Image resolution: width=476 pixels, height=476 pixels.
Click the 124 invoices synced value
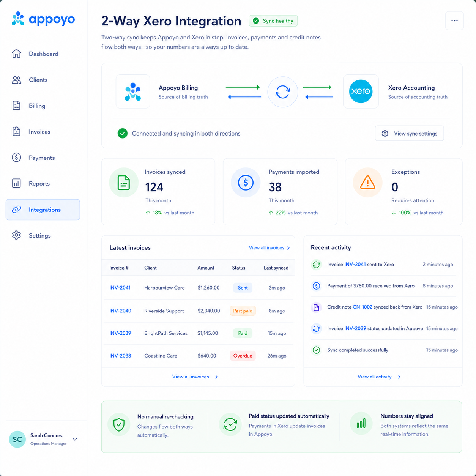point(154,187)
